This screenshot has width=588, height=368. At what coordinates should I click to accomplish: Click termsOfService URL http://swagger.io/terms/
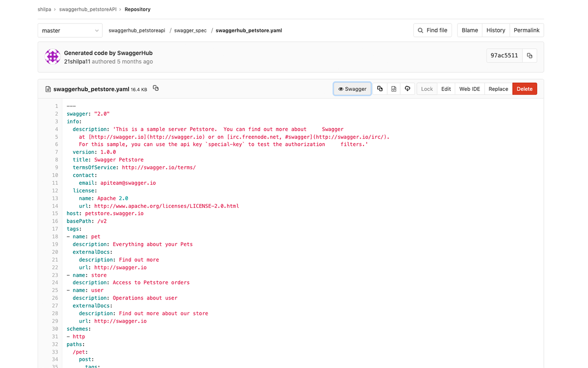click(x=159, y=167)
